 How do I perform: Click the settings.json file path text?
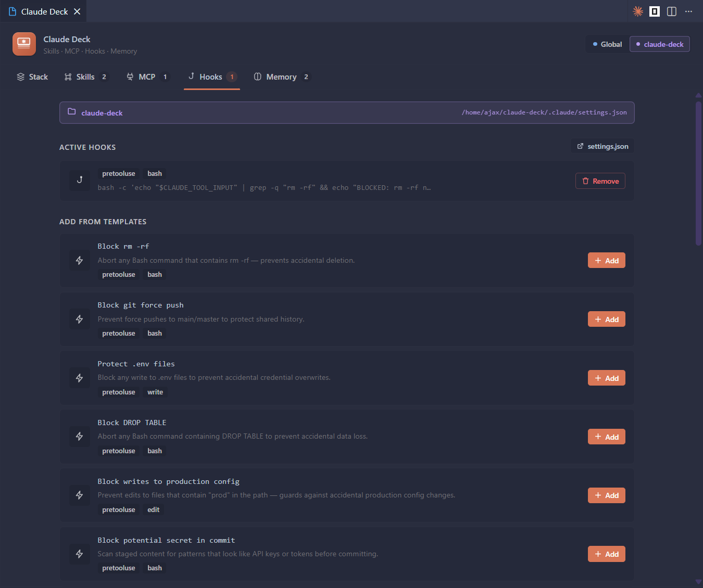(544, 112)
